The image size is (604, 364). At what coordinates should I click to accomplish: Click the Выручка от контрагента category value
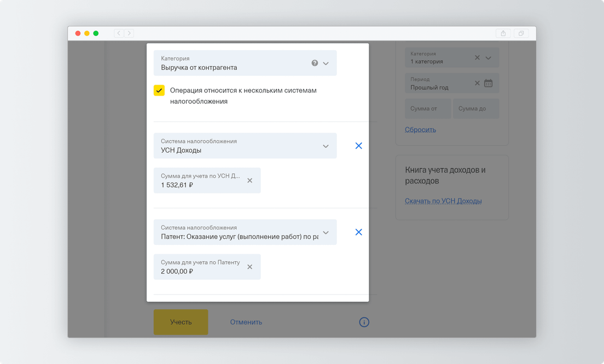199,68
